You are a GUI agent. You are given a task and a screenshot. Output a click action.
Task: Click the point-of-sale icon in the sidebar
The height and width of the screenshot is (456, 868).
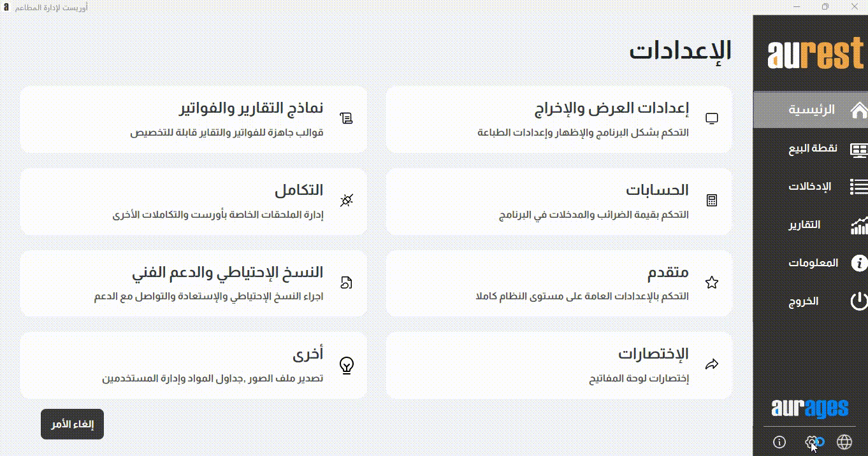click(859, 149)
